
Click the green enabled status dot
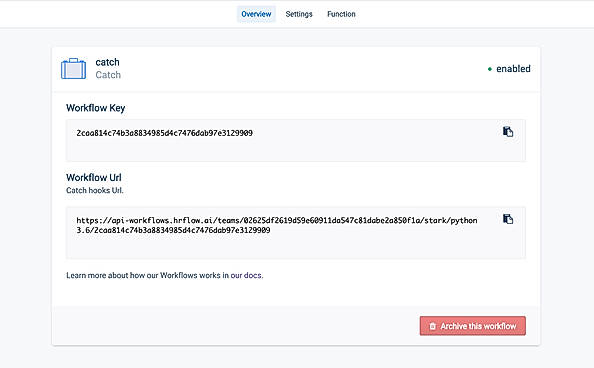[x=489, y=69]
